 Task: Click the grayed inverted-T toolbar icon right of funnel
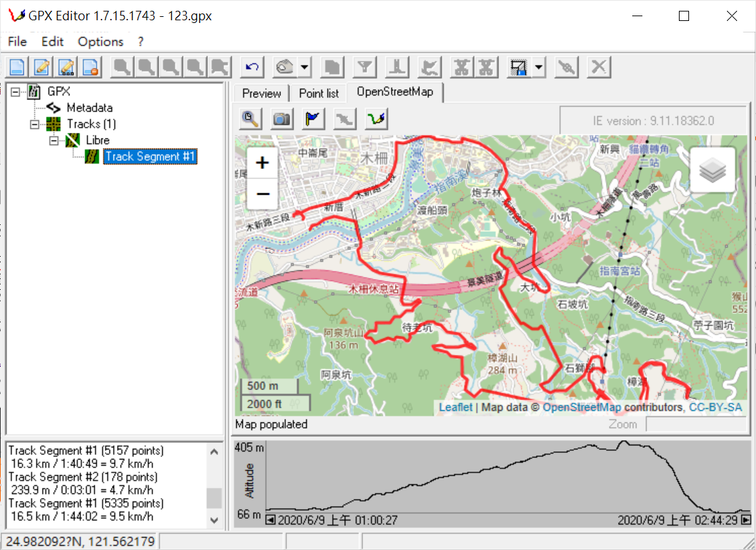398,67
